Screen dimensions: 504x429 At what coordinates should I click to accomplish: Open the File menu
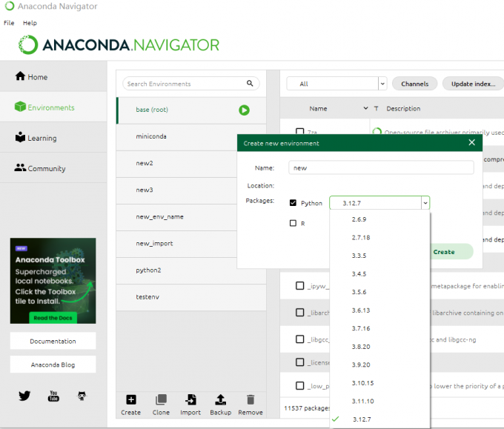[9, 23]
